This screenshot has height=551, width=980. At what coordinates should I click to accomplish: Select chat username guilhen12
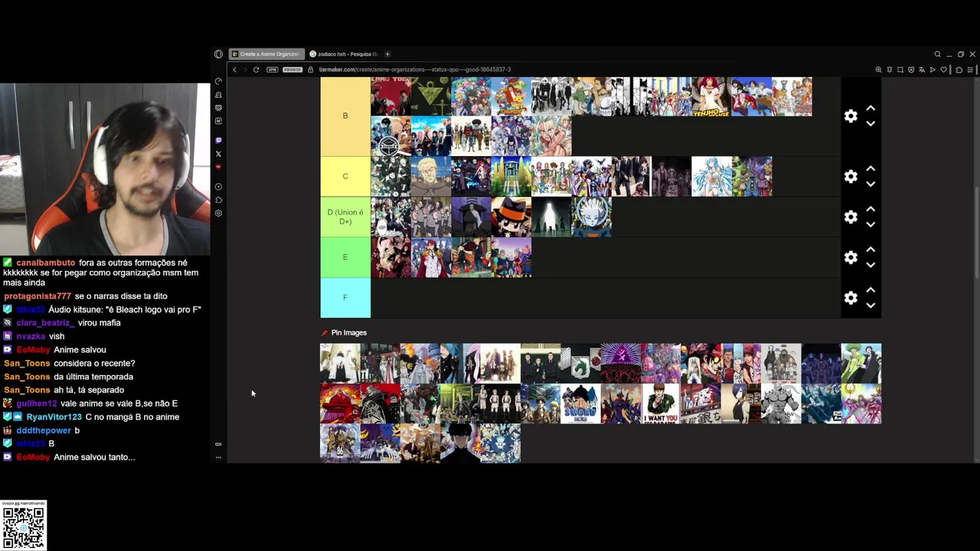tap(37, 403)
